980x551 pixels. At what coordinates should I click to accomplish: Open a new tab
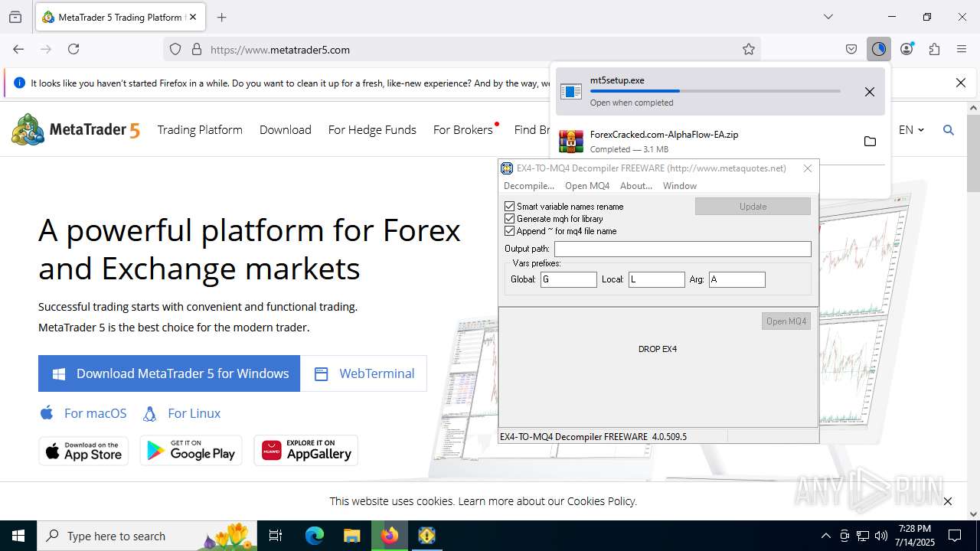[x=221, y=17]
